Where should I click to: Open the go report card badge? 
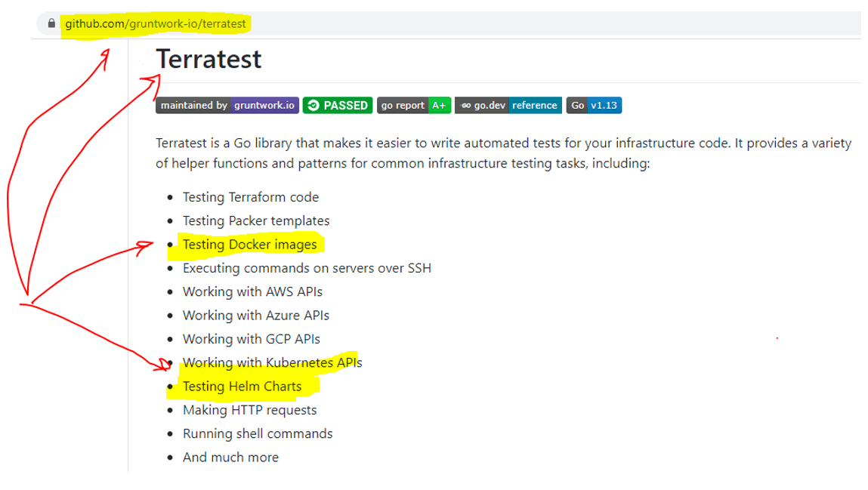pyautogui.click(x=414, y=105)
